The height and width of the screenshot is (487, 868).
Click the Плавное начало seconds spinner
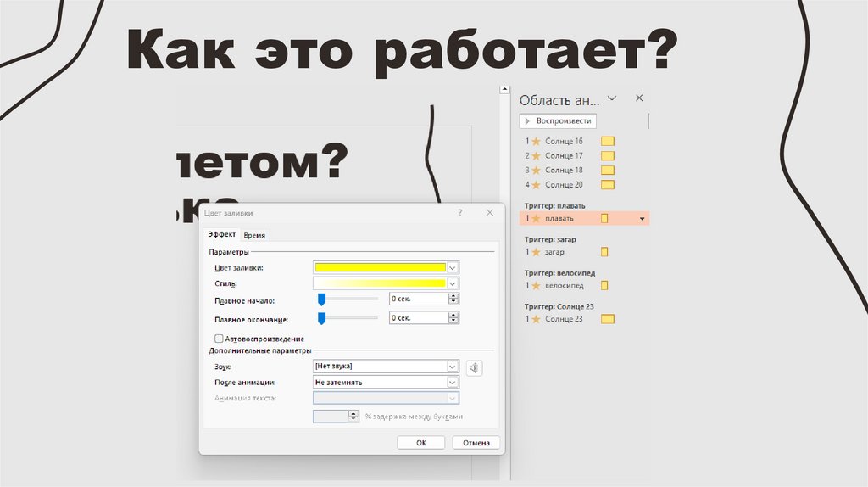point(453,299)
